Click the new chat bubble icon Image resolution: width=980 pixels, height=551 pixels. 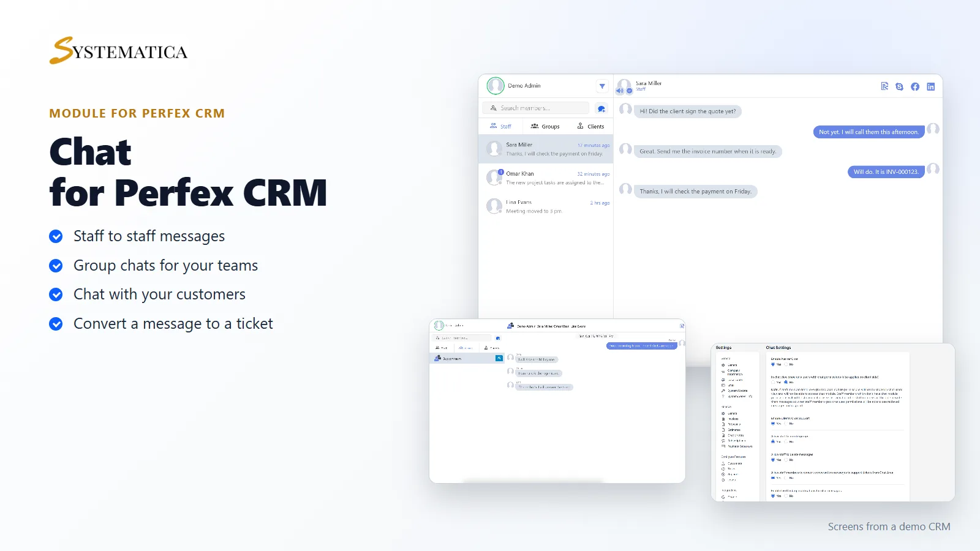601,108
